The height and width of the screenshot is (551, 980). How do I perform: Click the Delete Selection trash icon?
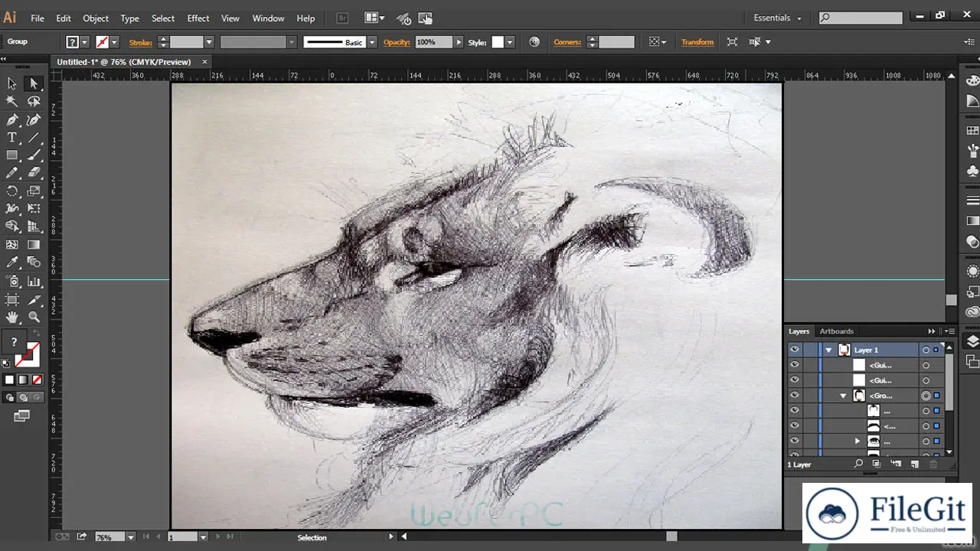click(x=933, y=465)
